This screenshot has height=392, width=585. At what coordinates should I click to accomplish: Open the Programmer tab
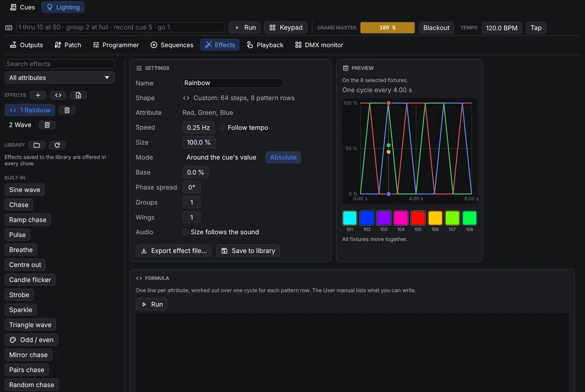point(115,45)
